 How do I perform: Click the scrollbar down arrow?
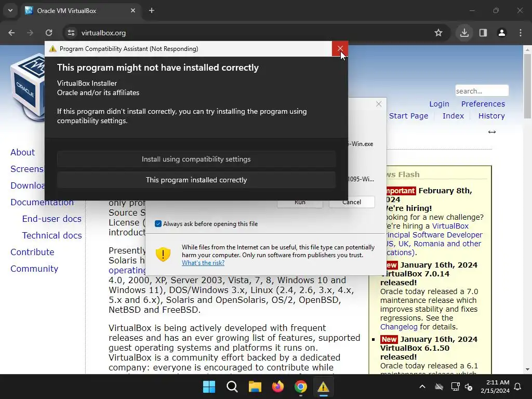527,369
